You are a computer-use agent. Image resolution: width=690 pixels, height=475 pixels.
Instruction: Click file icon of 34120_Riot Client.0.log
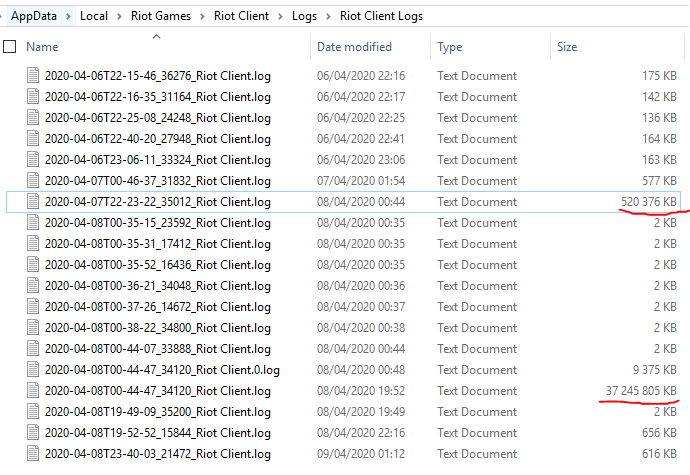(x=33, y=369)
